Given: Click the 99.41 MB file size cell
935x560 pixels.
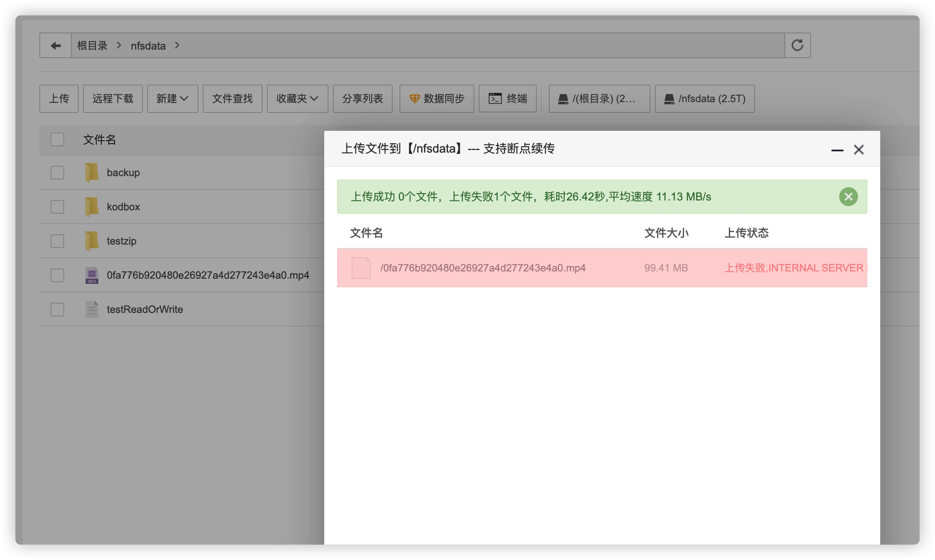Looking at the screenshot, I should [666, 268].
